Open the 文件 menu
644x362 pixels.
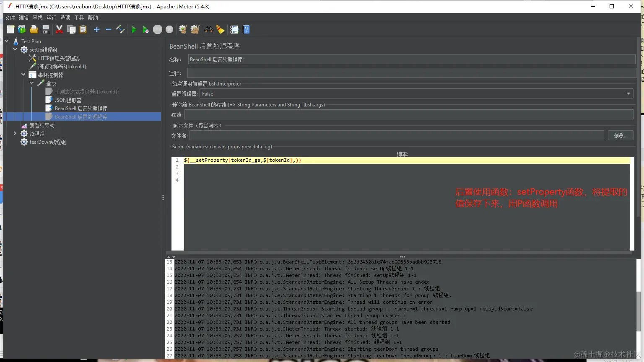click(x=10, y=18)
